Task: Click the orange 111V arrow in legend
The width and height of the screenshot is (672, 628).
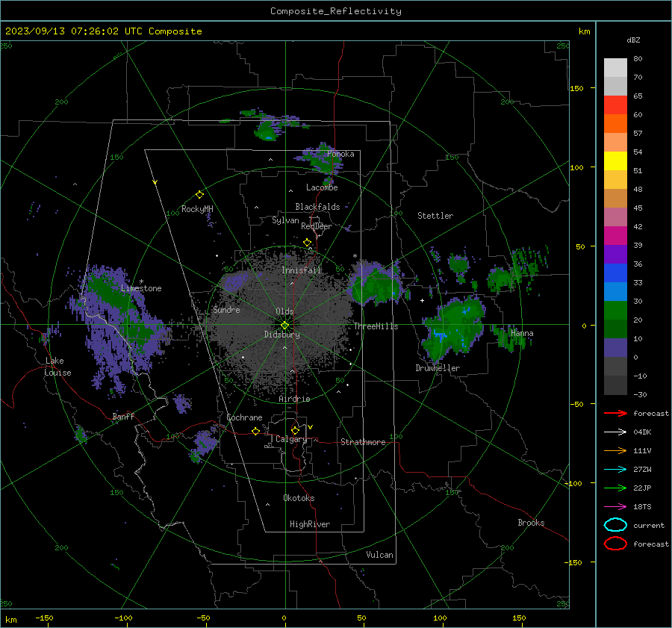Action: click(615, 450)
